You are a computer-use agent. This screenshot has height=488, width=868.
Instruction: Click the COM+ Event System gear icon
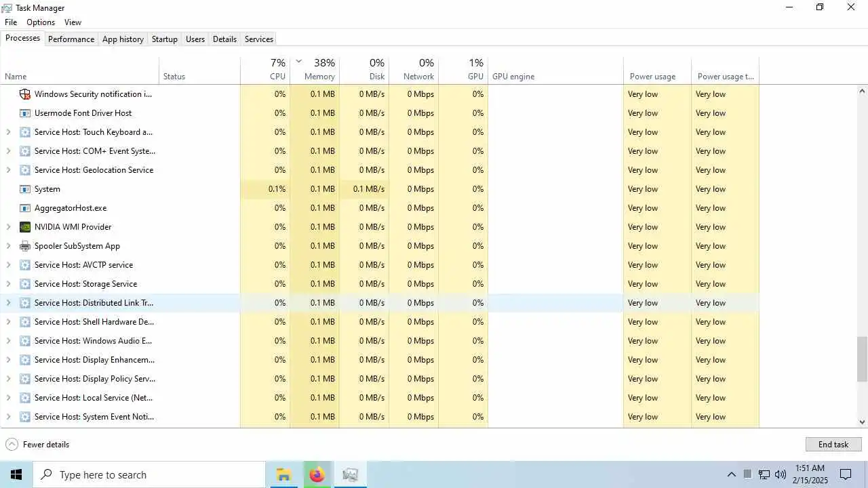(x=25, y=151)
